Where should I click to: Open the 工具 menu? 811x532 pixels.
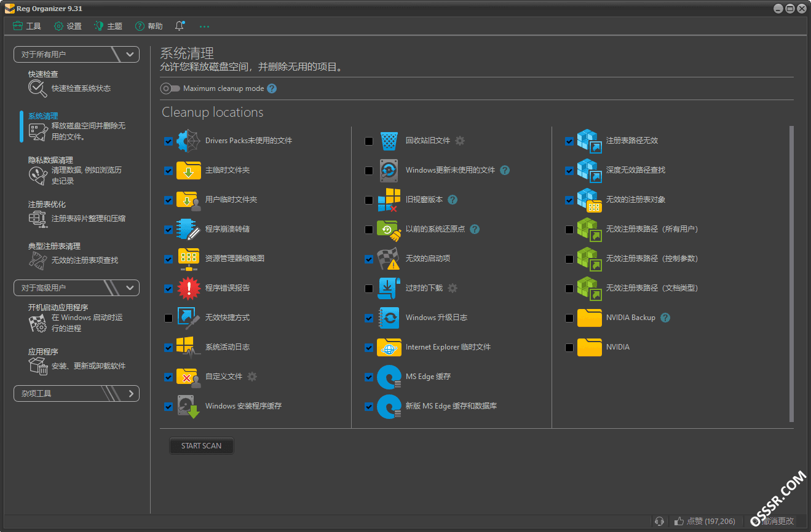pos(27,26)
